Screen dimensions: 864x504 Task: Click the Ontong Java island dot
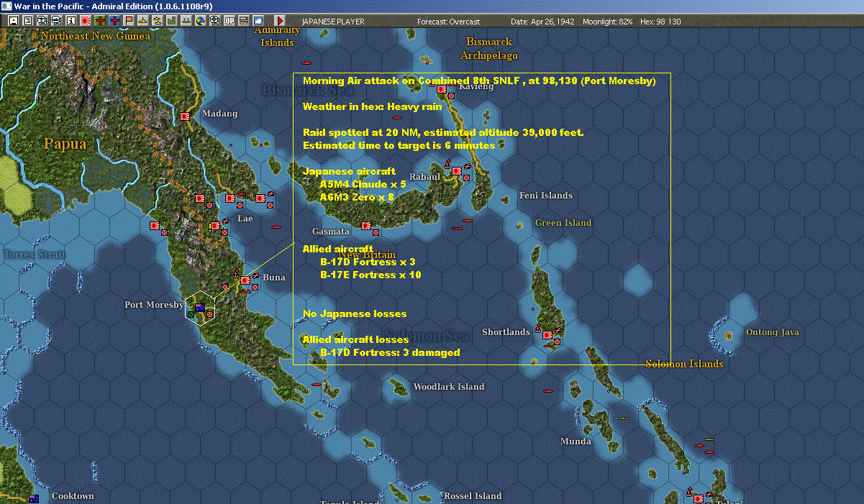coord(729,336)
